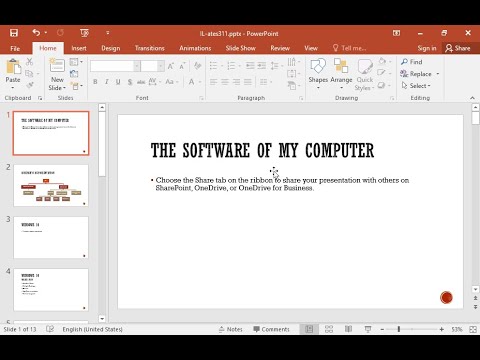
Task: Open Ribbon Display Options
Action: coord(396,33)
